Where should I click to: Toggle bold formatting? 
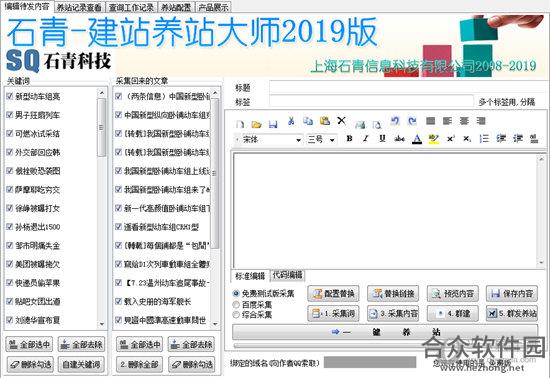pos(349,139)
